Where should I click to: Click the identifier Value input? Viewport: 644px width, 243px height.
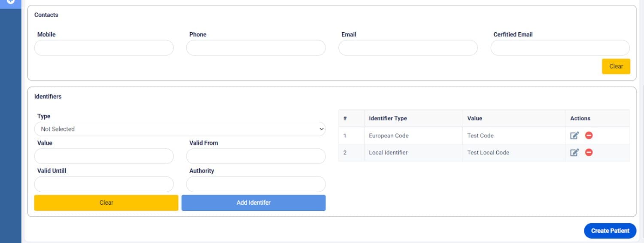104,156
